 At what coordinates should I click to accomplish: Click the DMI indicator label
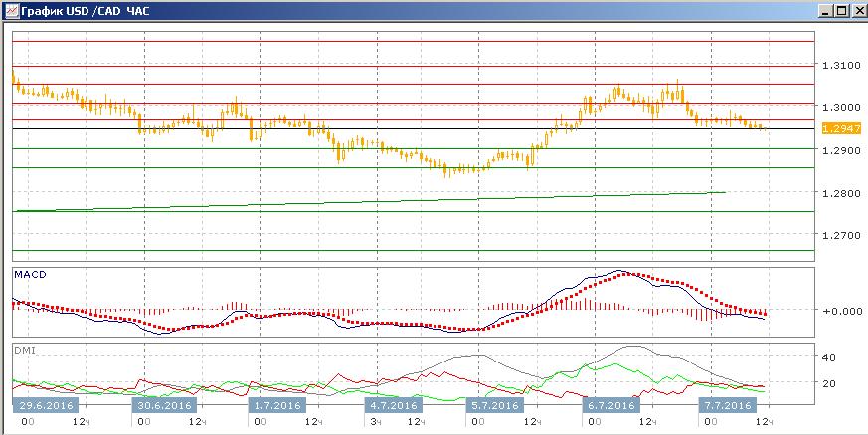(x=24, y=350)
